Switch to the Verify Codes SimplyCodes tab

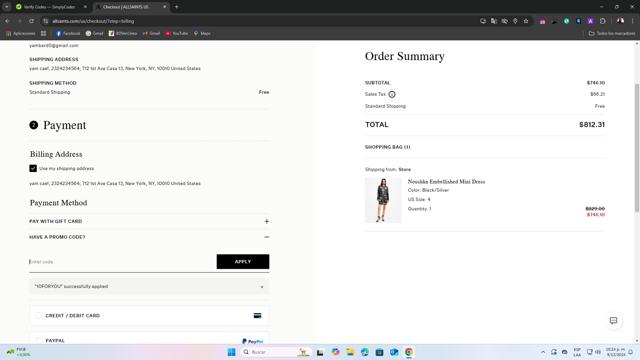tap(49, 7)
